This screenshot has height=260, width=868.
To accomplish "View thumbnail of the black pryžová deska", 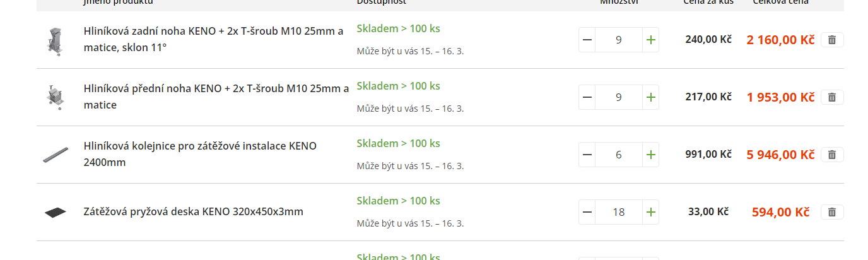I will [56, 212].
